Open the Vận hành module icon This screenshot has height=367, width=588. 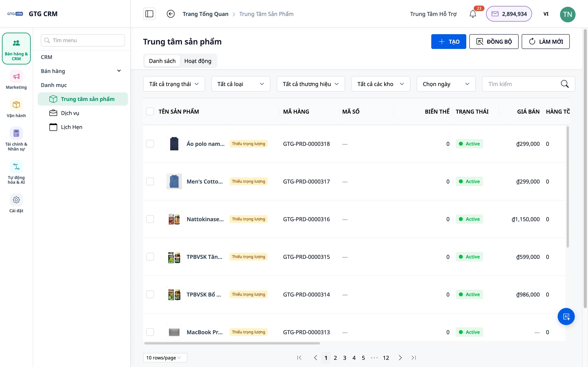(16, 105)
